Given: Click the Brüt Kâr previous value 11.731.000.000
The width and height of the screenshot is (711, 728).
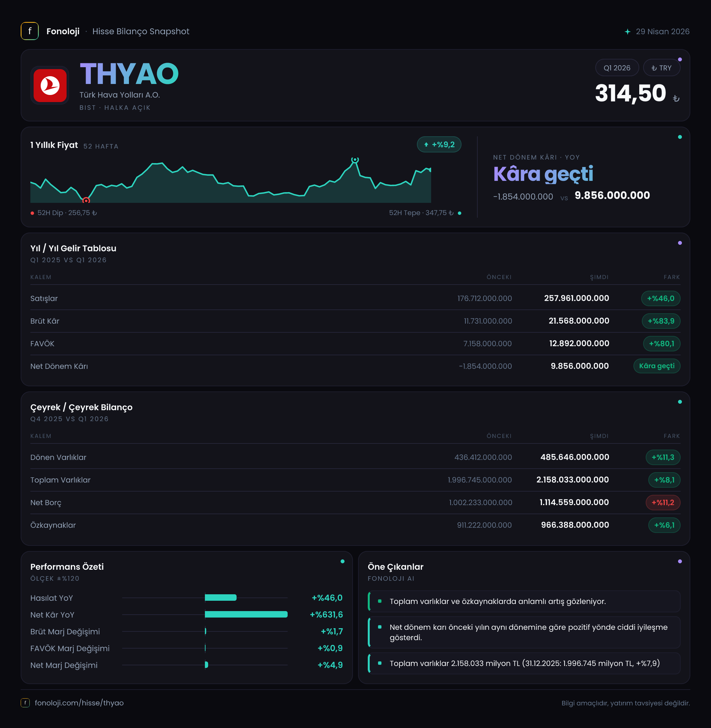Looking at the screenshot, I should click(488, 321).
